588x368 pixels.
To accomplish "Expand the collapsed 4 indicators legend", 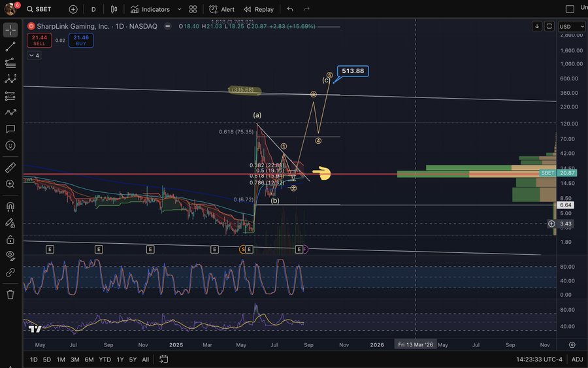I will click(34, 56).
